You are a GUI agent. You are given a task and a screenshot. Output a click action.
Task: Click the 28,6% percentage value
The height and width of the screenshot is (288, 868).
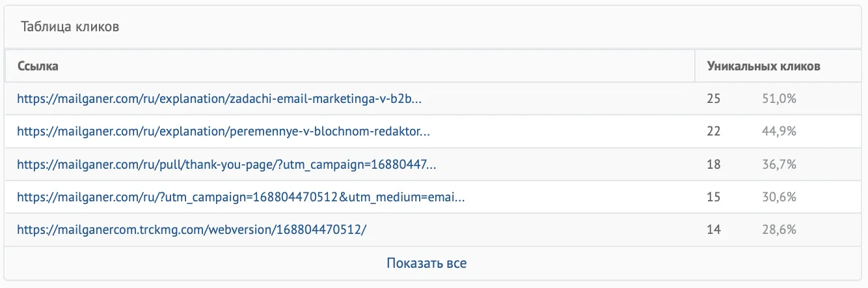click(779, 229)
